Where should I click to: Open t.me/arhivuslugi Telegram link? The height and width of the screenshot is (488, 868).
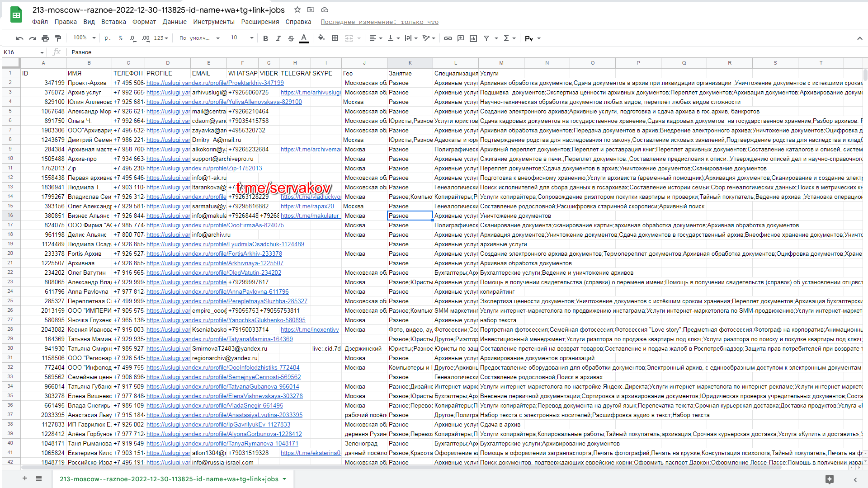[311, 93]
